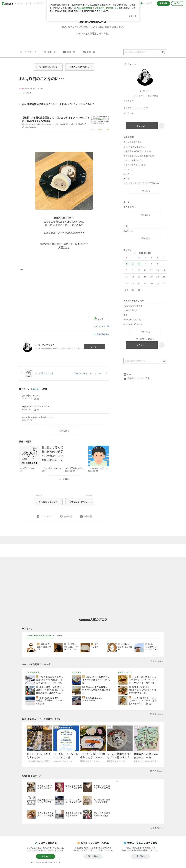Close the cookie notice with とじる
The height and width of the screenshot is (868, 186).
click(132, 16)
